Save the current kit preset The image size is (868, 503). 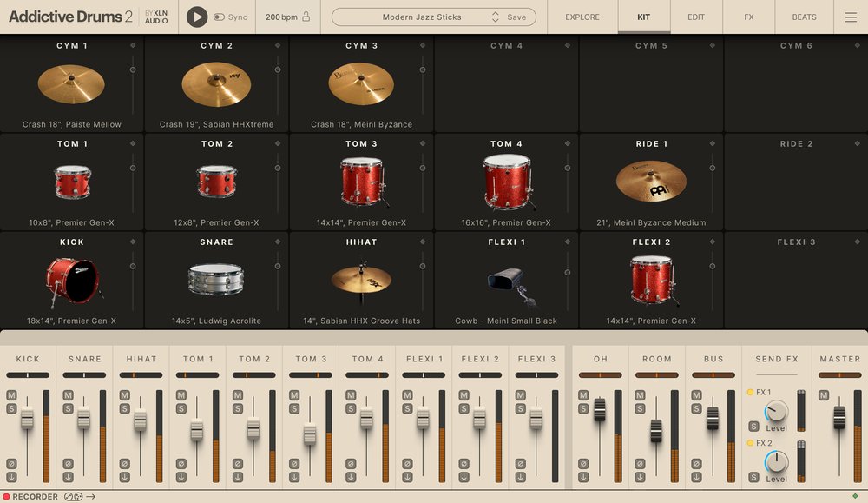(516, 16)
